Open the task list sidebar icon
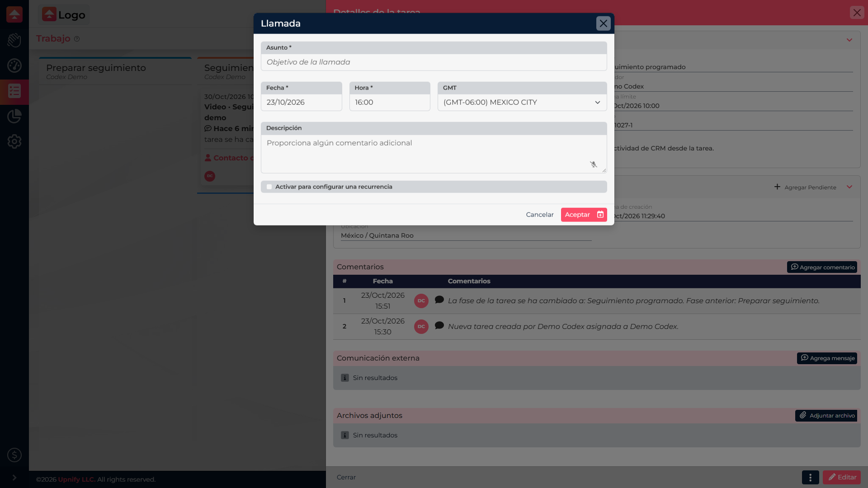The height and width of the screenshot is (488, 868). click(14, 91)
